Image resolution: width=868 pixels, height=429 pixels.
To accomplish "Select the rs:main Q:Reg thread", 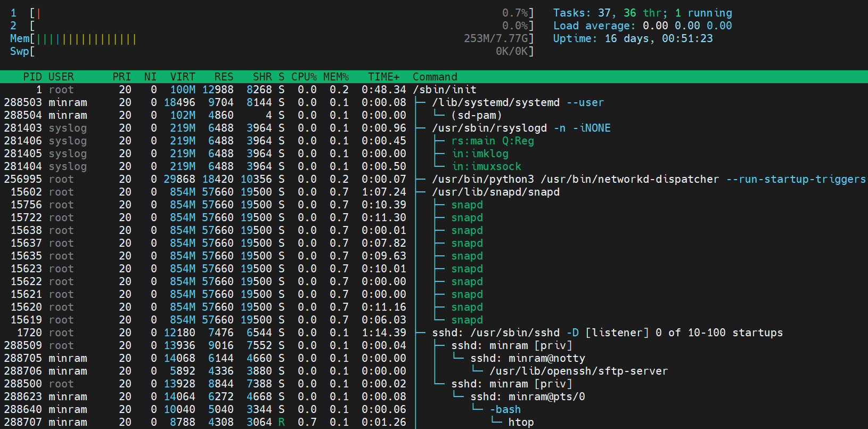I will pyautogui.click(x=434, y=141).
